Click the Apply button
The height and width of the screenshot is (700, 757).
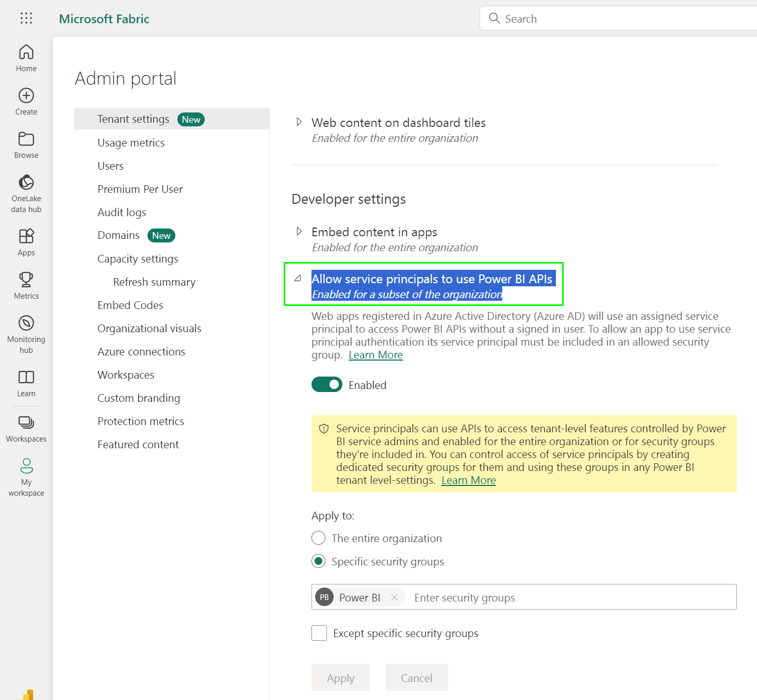340,677
